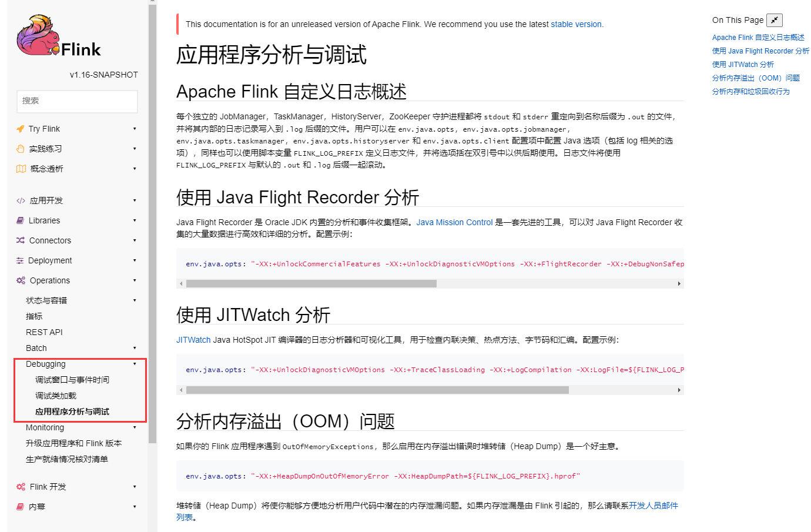Collapse the Debugging submenu arrow
Screen dimensions: 811x532
point(135,364)
